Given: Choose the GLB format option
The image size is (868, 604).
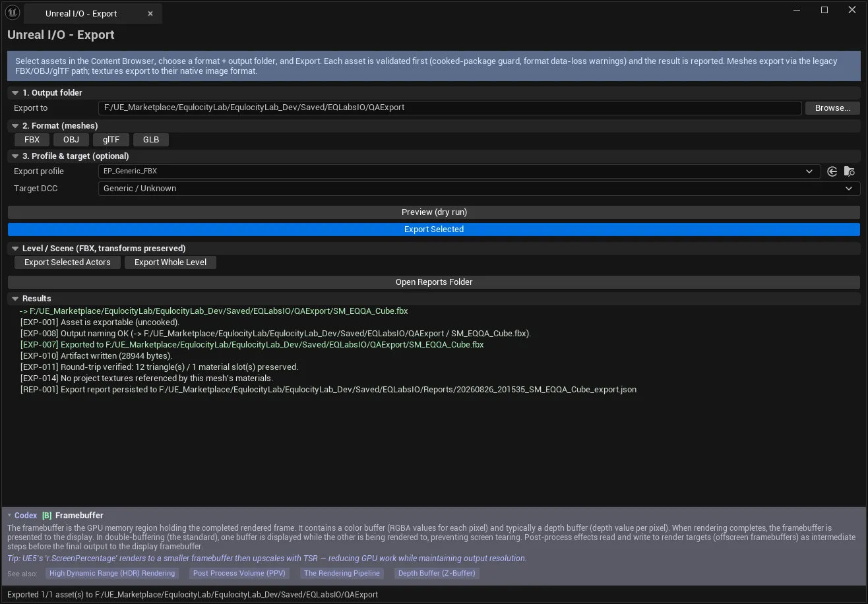Looking at the screenshot, I should pos(151,140).
